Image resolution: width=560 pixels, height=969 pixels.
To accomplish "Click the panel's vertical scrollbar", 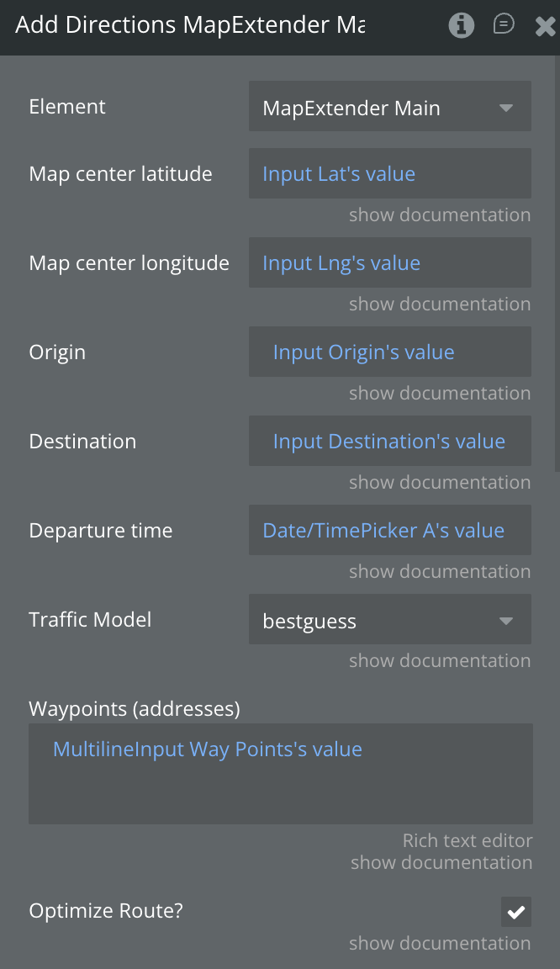I will (556, 252).
